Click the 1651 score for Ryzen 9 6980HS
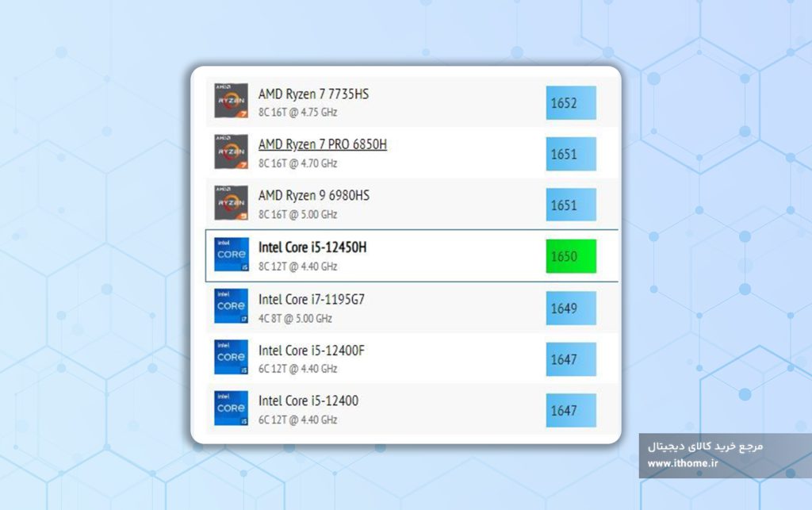This screenshot has height=510, width=812. 571,205
